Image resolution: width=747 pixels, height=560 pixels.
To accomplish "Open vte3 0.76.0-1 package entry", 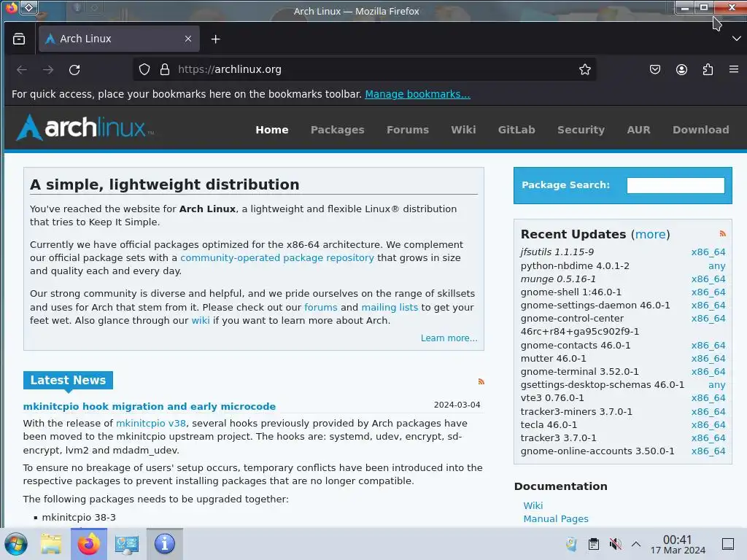I will pos(551,397).
